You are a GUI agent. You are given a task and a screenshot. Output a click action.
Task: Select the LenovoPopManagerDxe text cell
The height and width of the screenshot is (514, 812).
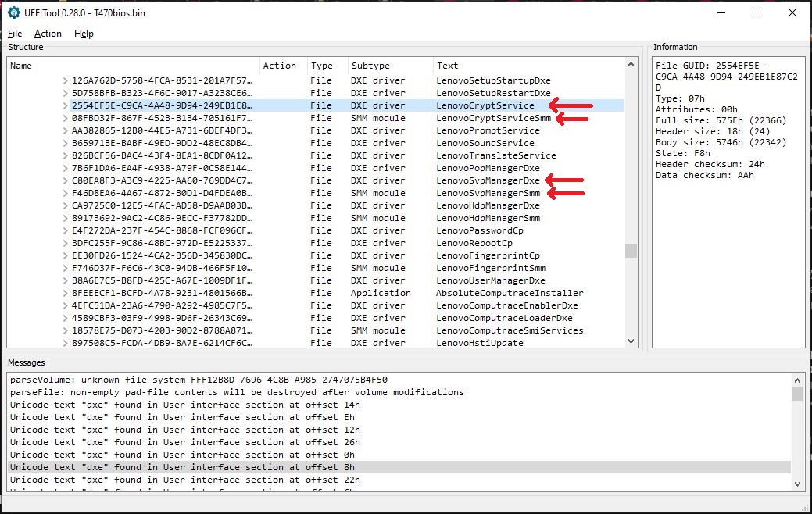click(488, 168)
